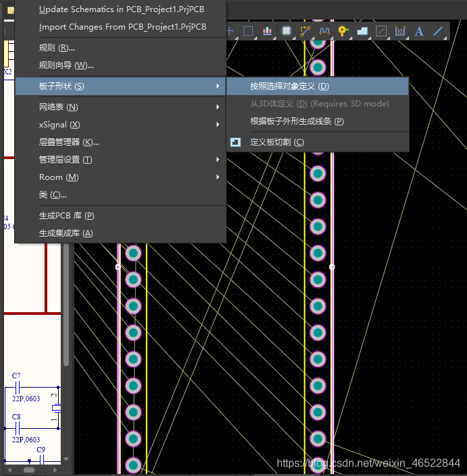
Task: Select the move objects cross-arrow tool
Action: 230,31
